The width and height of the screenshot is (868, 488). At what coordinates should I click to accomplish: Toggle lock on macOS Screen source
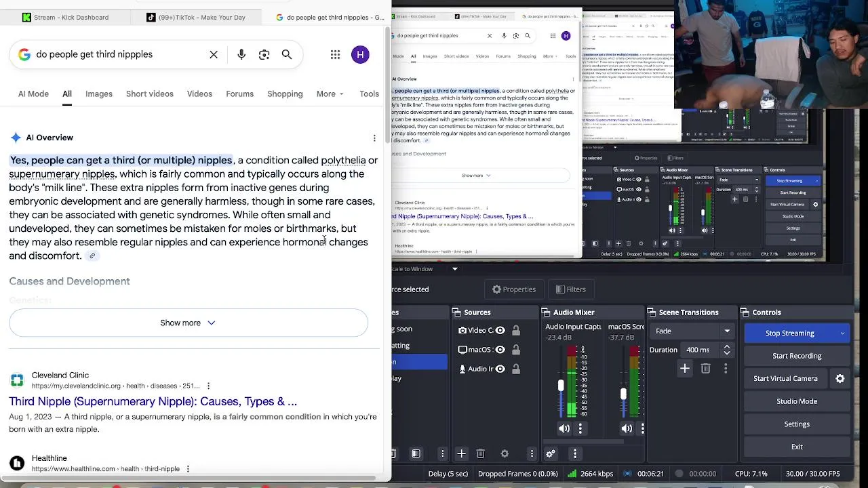[516, 350]
